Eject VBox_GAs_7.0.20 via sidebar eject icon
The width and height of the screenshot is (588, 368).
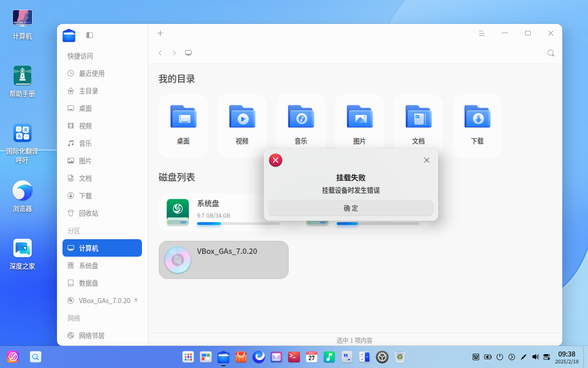[136, 300]
